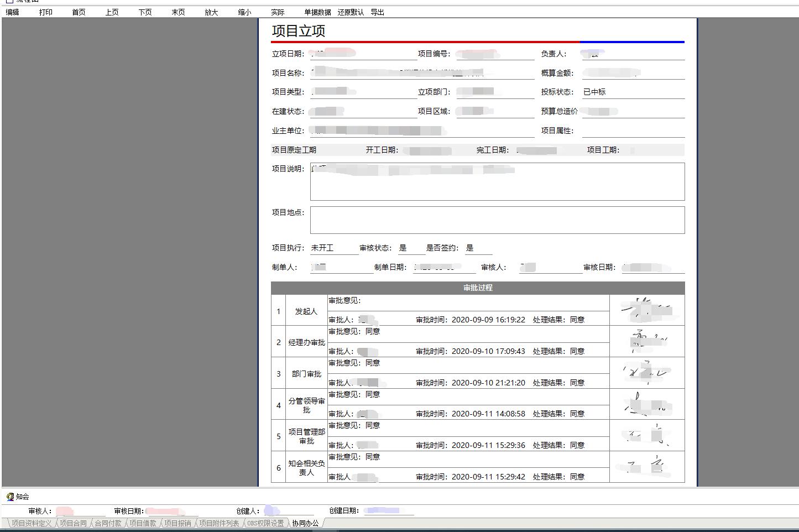Screen dimensions: 799x532
Task: Jump to last page with 末页
Action: [x=179, y=12]
